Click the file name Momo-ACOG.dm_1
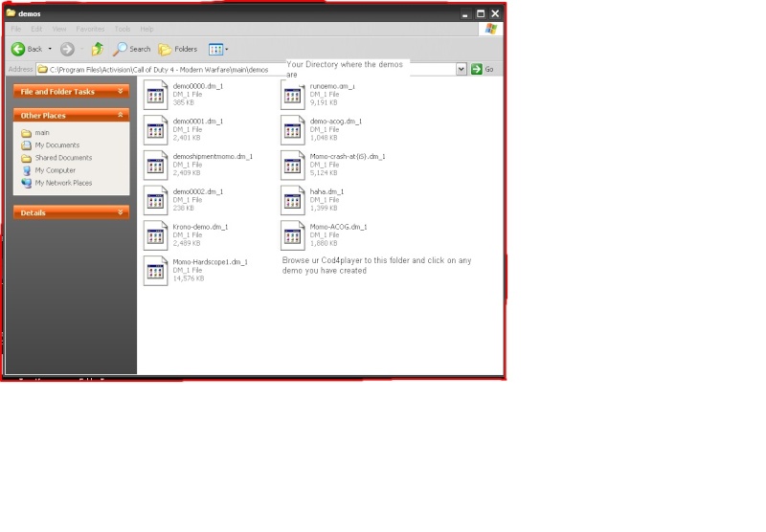 338,227
